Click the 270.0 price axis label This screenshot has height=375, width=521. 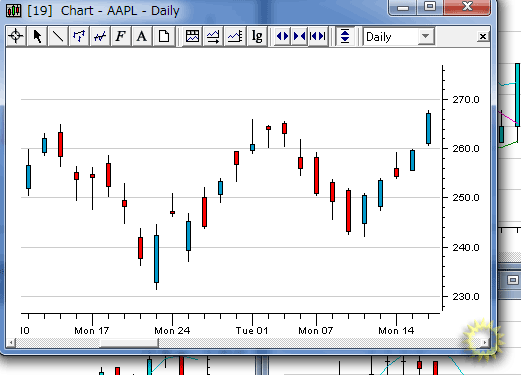pos(466,100)
